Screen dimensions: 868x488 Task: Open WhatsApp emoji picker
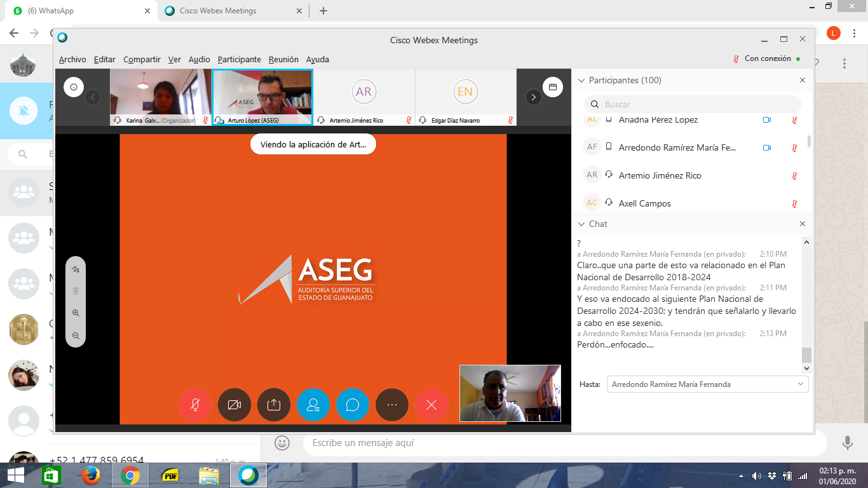pos(282,443)
